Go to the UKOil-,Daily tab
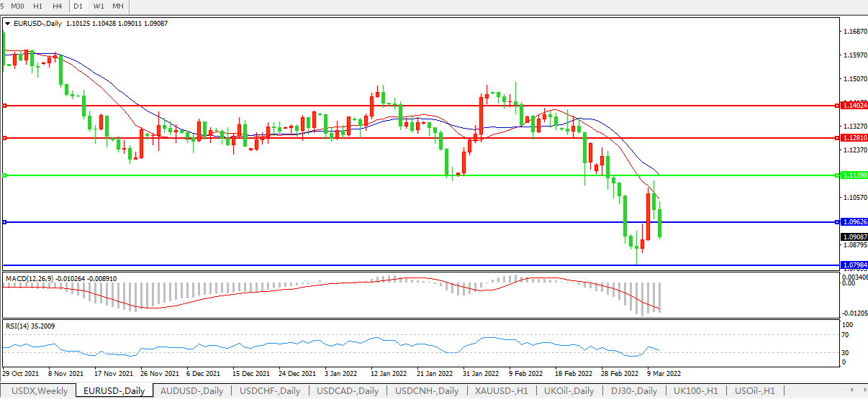 [x=569, y=391]
